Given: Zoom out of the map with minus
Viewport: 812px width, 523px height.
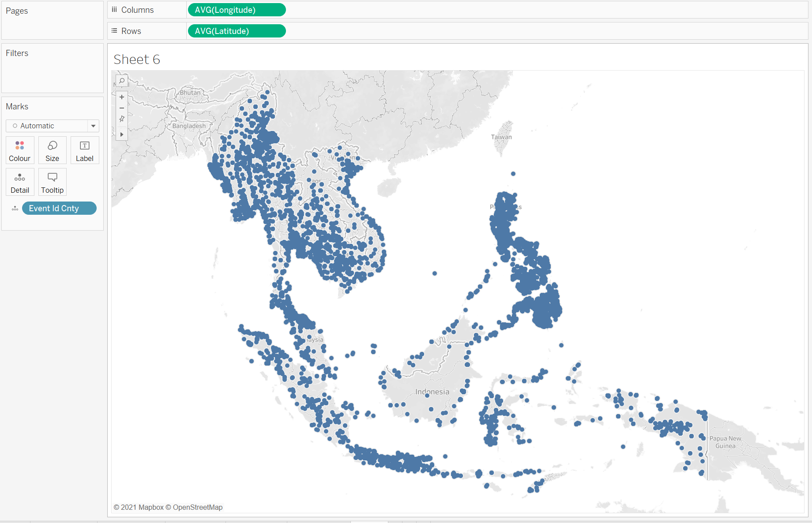Looking at the screenshot, I should (x=122, y=108).
